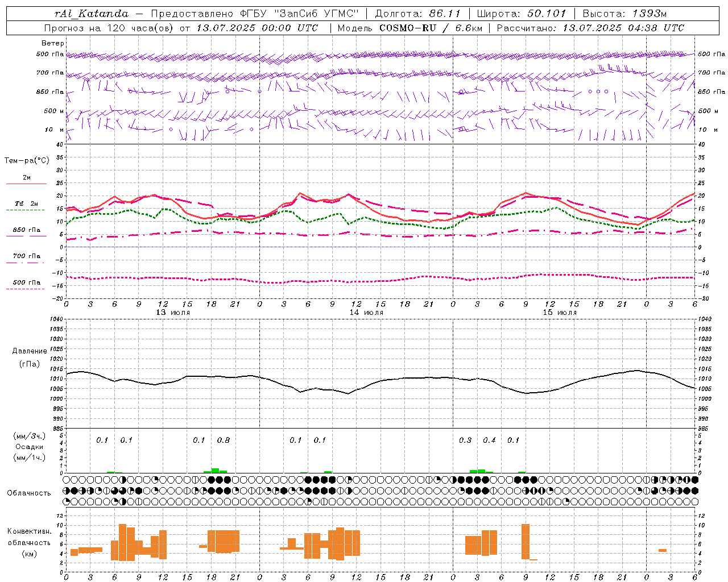Click the forecast start 13.07.2025 00:00 UTC
728x582 pixels.
pos(257,28)
